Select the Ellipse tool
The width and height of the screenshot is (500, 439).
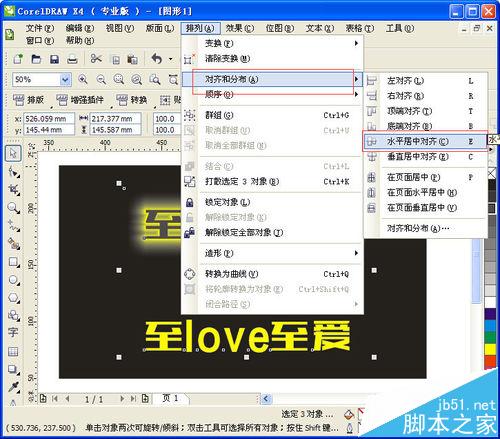pos(14,280)
